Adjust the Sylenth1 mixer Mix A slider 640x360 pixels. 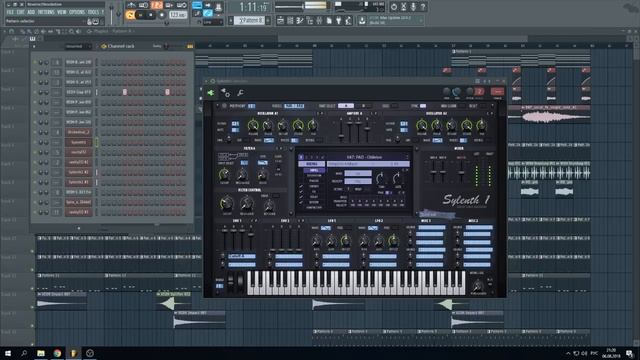tap(433, 171)
